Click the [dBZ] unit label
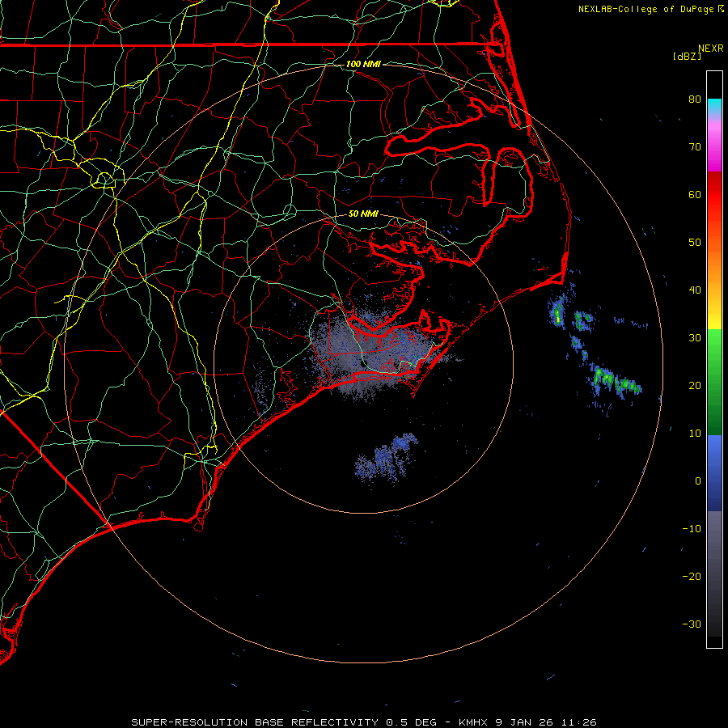The width and height of the screenshot is (728, 728). (687, 56)
